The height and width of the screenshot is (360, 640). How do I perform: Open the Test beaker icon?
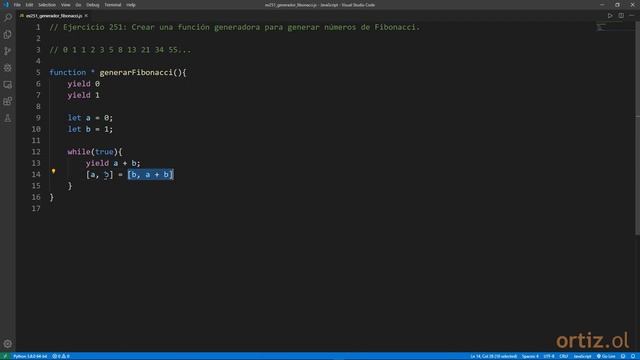pyautogui.click(x=8, y=118)
